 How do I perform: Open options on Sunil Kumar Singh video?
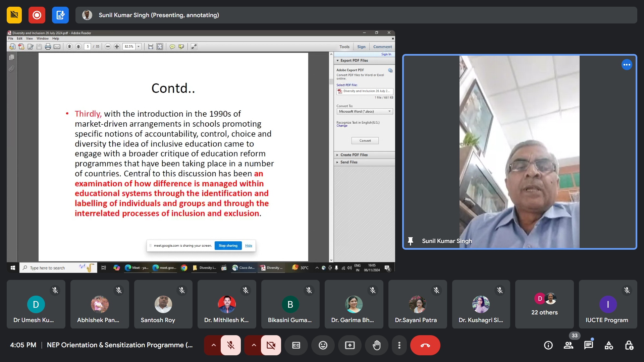[626, 65]
